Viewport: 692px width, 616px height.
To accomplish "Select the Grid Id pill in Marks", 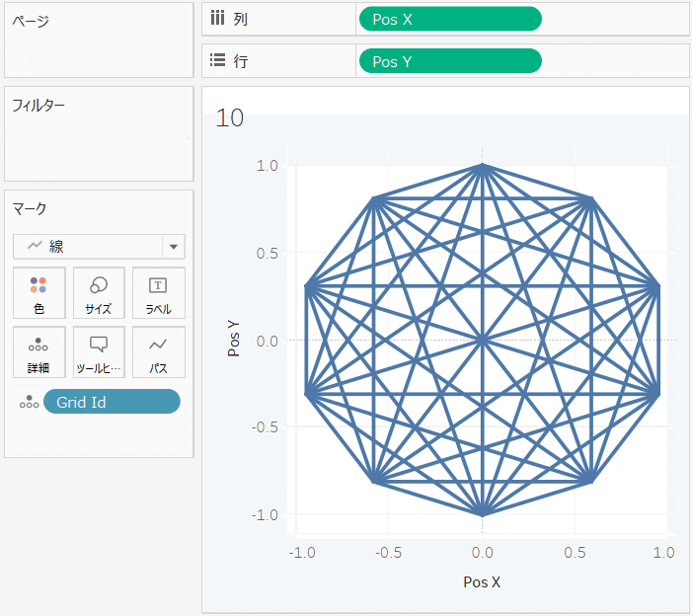I will [112, 402].
